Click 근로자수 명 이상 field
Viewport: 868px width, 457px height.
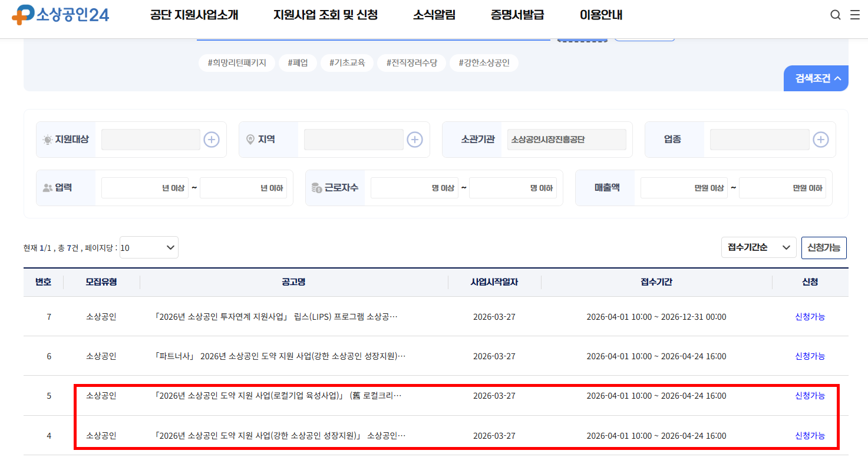click(x=414, y=188)
